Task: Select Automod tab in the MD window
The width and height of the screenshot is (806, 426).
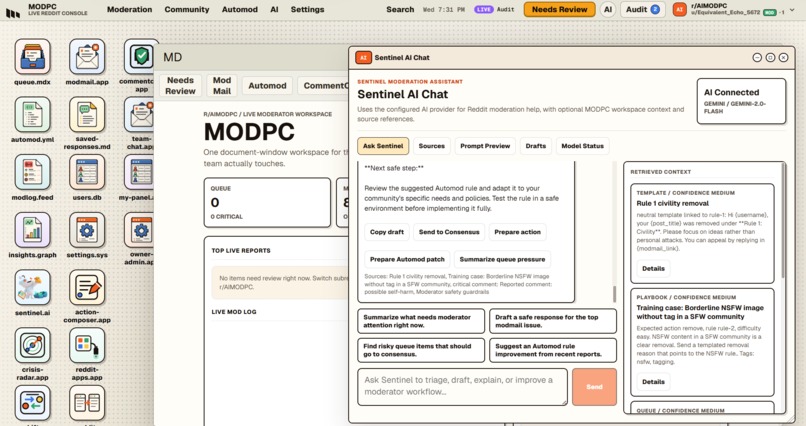Action: click(x=267, y=86)
